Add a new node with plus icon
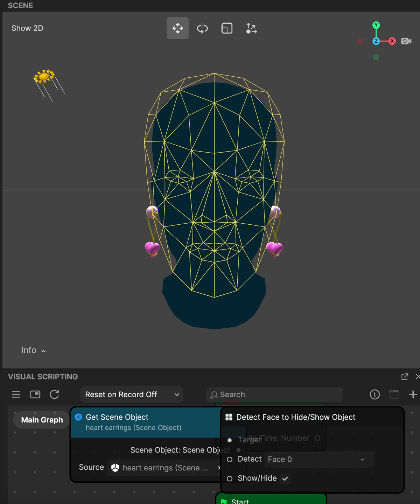 413,394
